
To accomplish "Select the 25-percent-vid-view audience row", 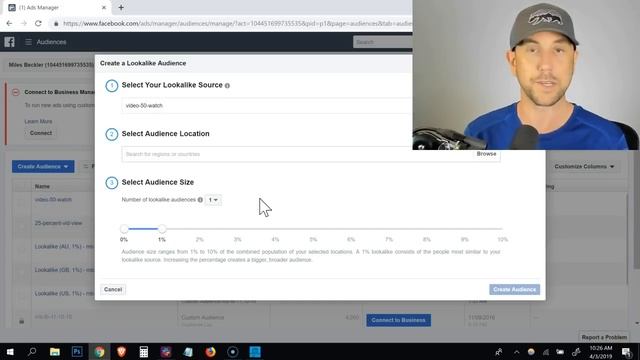I will [58, 223].
